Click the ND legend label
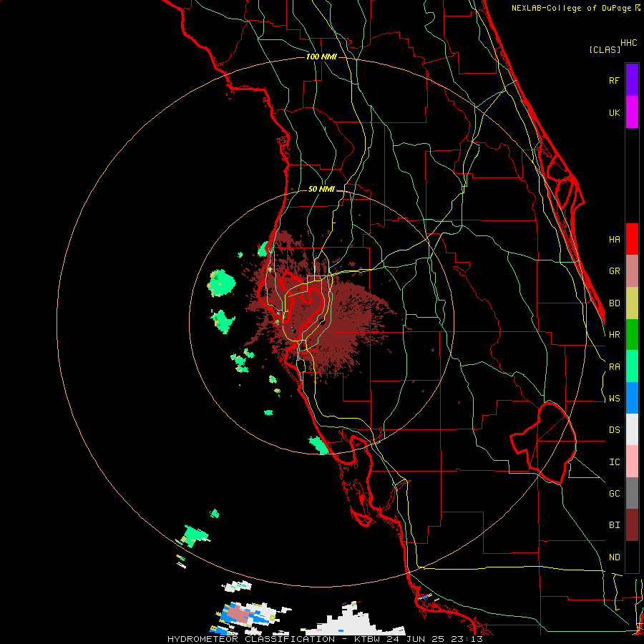The image size is (644, 644). (x=614, y=557)
